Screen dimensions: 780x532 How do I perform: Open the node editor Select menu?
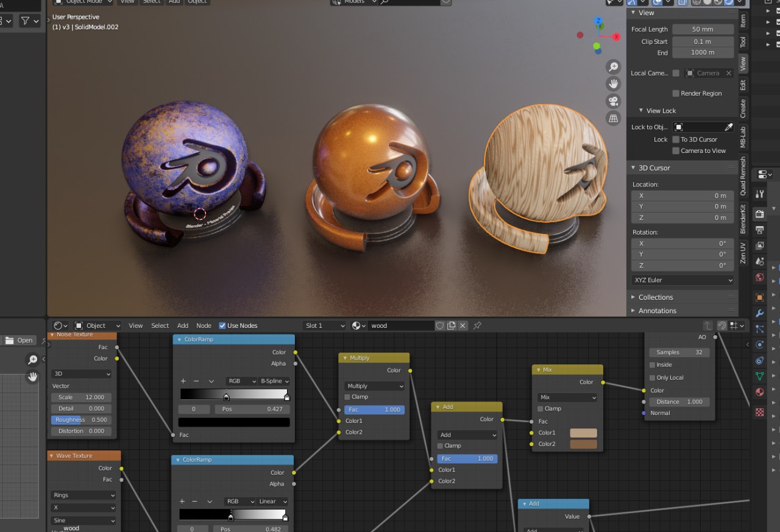tap(160, 325)
